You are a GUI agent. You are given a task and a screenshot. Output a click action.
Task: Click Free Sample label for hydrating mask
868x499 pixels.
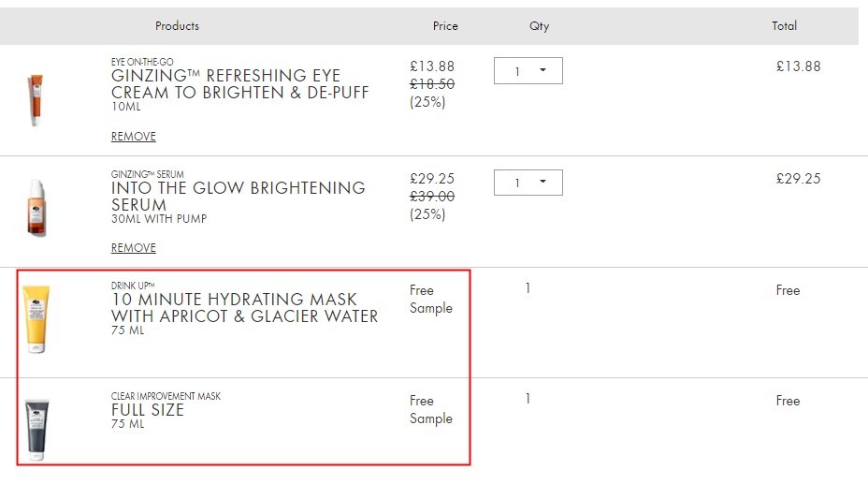[x=430, y=299]
